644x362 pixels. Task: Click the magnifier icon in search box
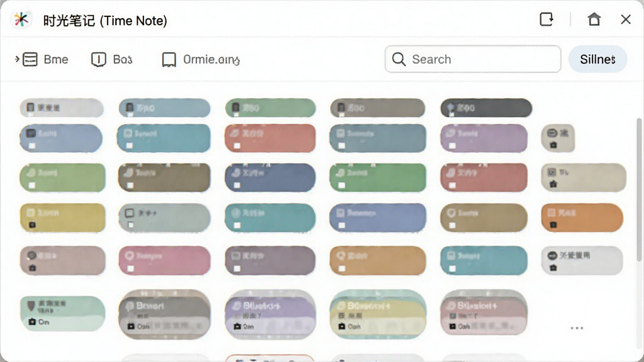click(398, 59)
